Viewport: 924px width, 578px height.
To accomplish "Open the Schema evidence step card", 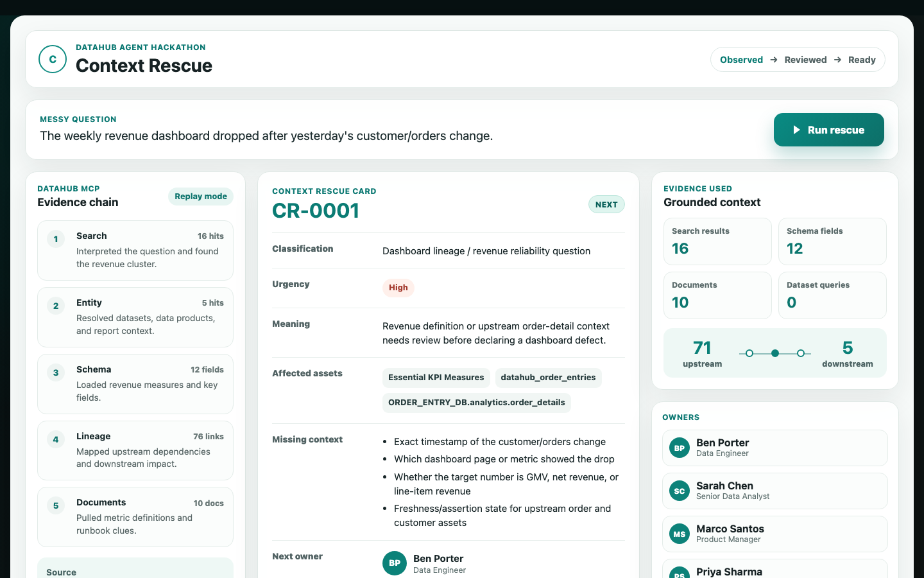I will tap(135, 384).
